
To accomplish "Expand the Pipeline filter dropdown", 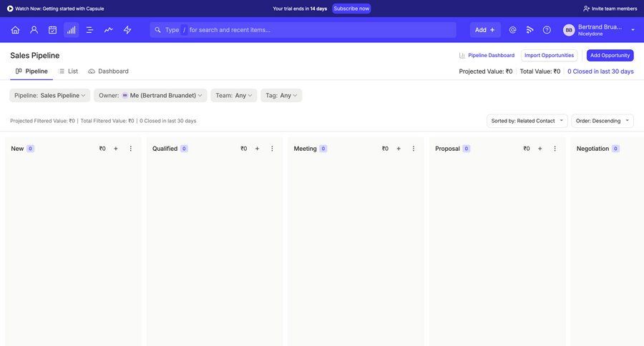I will pos(50,95).
